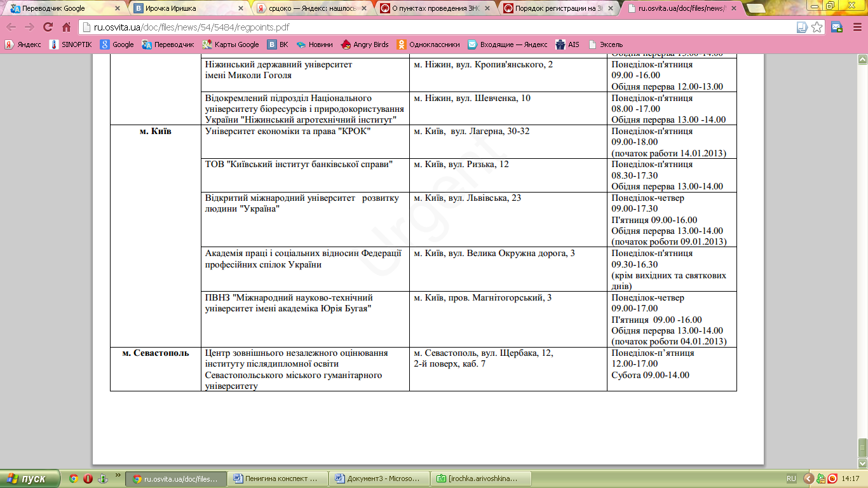
Task: Click Університет економіки та права "КРОК" text
Action: (x=288, y=132)
